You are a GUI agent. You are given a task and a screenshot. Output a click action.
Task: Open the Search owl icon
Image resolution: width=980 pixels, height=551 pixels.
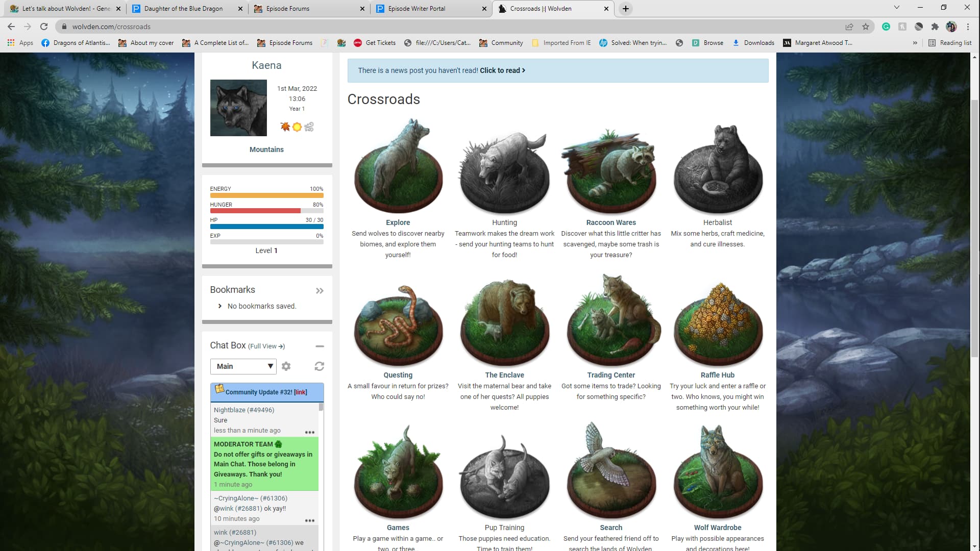point(611,470)
